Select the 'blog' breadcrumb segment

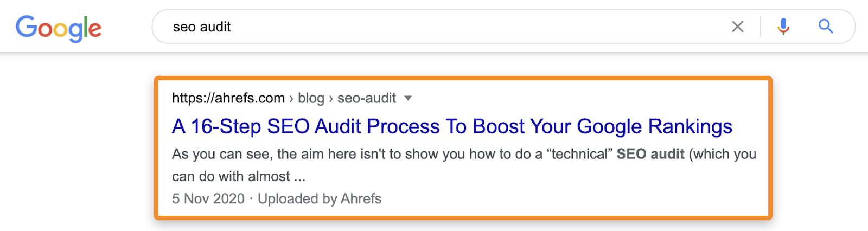(311, 98)
